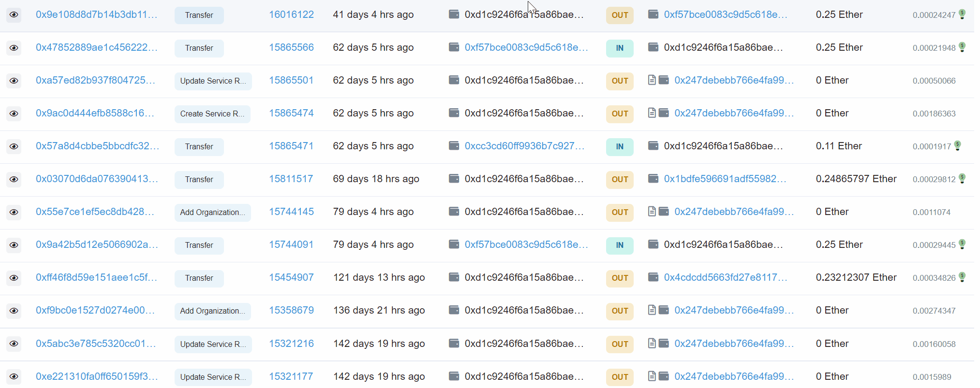
Task: Click green gas tip icon beside fee 0.00034826
Action: [962, 277]
